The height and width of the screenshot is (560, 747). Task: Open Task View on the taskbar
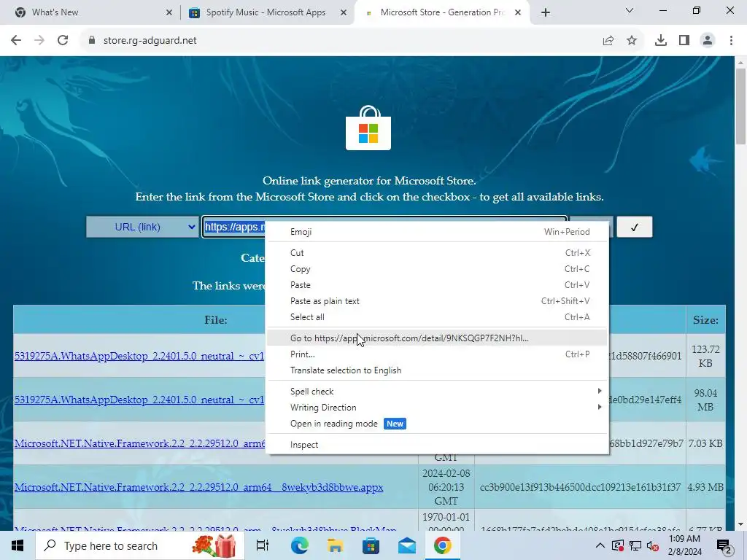(x=263, y=545)
